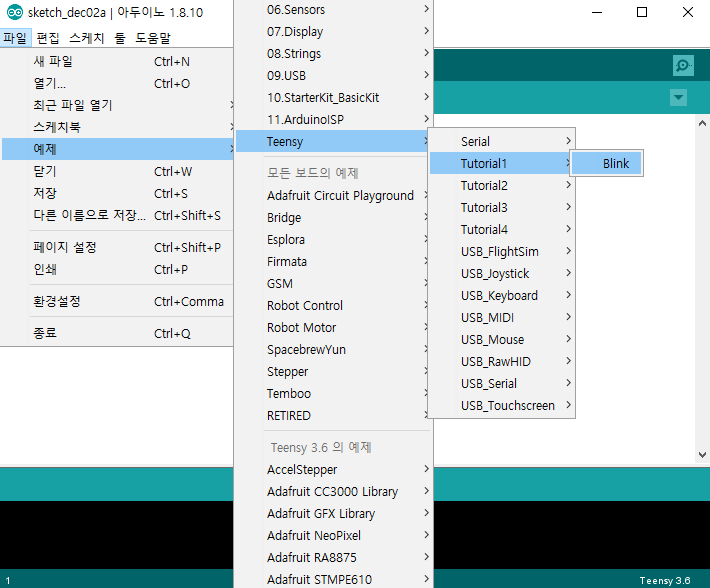Select 다른 이름으로 저장... entry
710x588 pixels.
(x=118, y=215)
